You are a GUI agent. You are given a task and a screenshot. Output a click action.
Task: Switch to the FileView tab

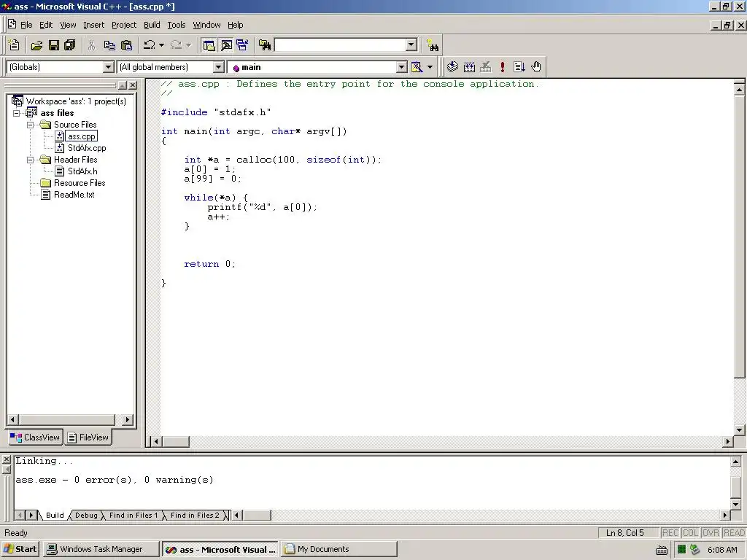[88, 437]
